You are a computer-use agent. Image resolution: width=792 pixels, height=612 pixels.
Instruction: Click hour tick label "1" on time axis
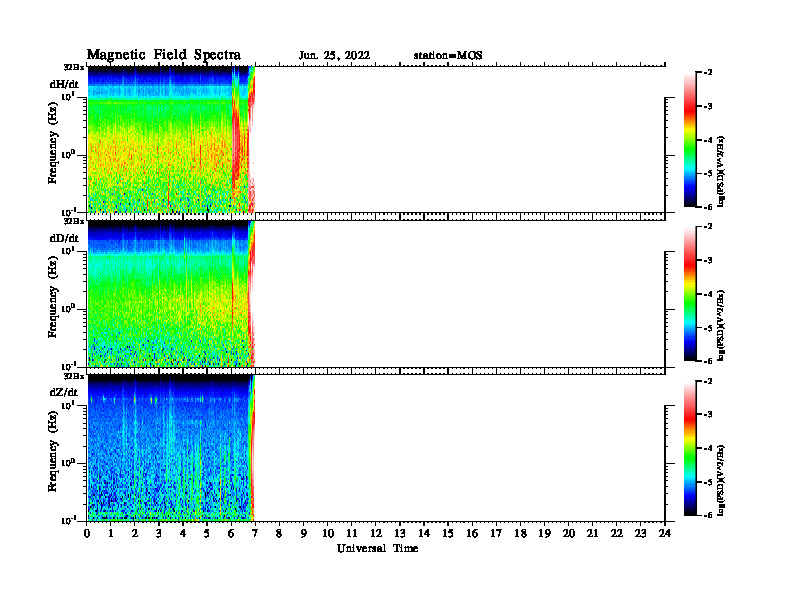111,533
